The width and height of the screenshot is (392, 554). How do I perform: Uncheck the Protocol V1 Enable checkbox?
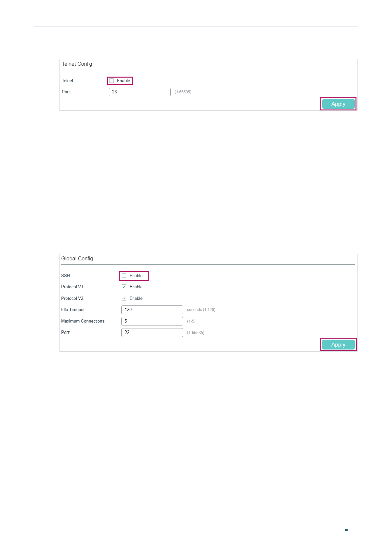pyautogui.click(x=124, y=287)
